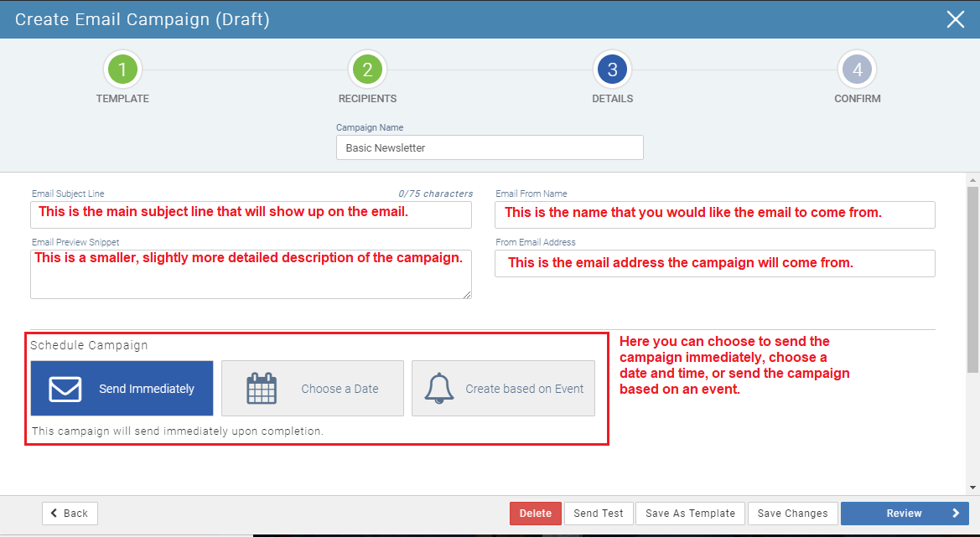Click into the Email From Name field
The image size is (980, 537).
(715, 214)
